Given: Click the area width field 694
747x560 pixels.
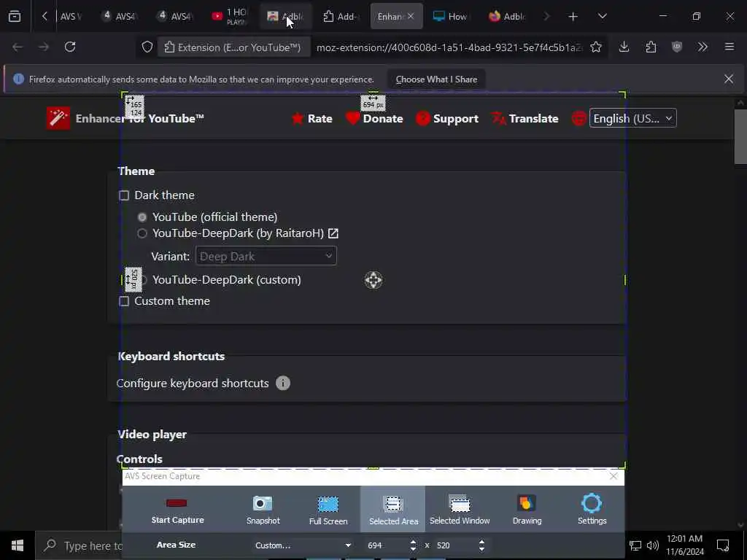Looking at the screenshot, I should pyautogui.click(x=386, y=545).
